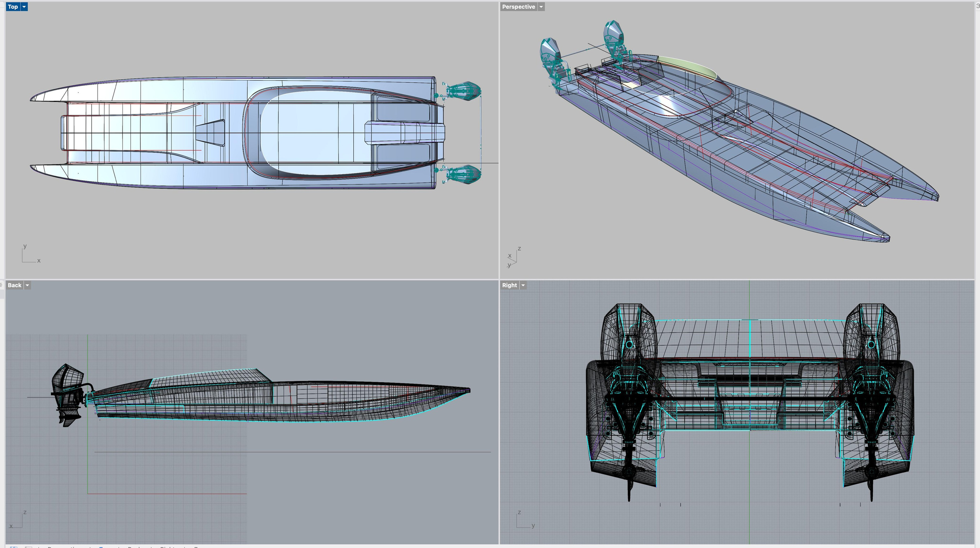Open the Right viewport dropdown arrow
This screenshot has height=548, width=980.
pos(523,285)
